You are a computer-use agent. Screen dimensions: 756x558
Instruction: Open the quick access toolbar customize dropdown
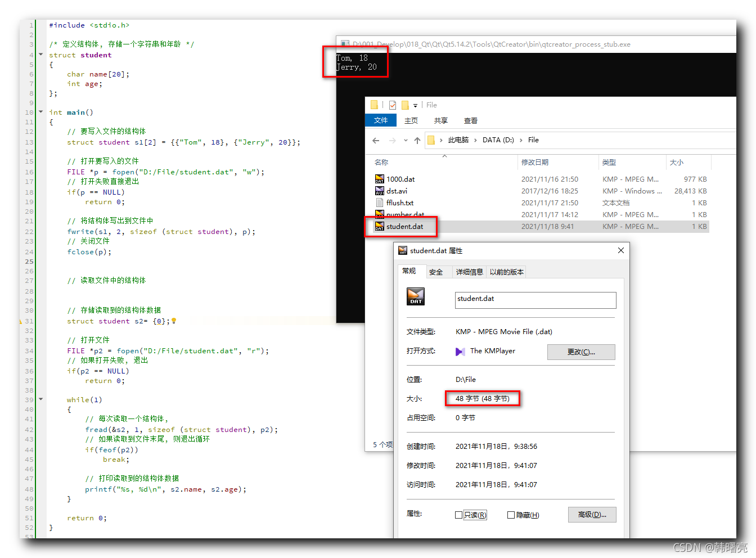pos(415,106)
